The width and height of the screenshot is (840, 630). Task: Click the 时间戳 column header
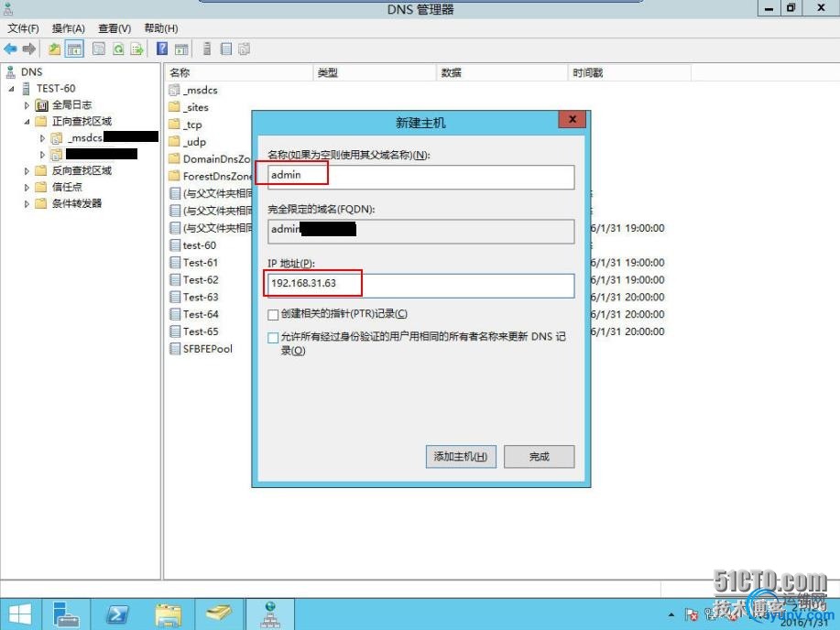(x=629, y=72)
